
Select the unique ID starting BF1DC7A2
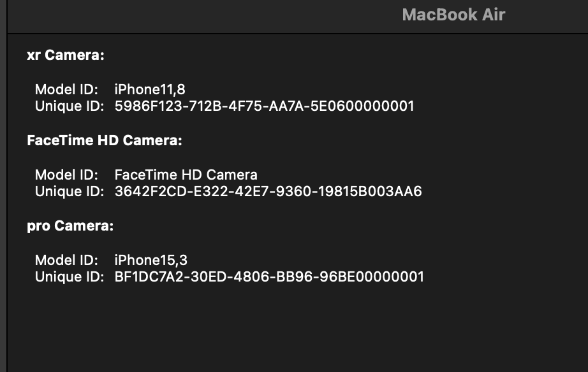click(x=268, y=276)
